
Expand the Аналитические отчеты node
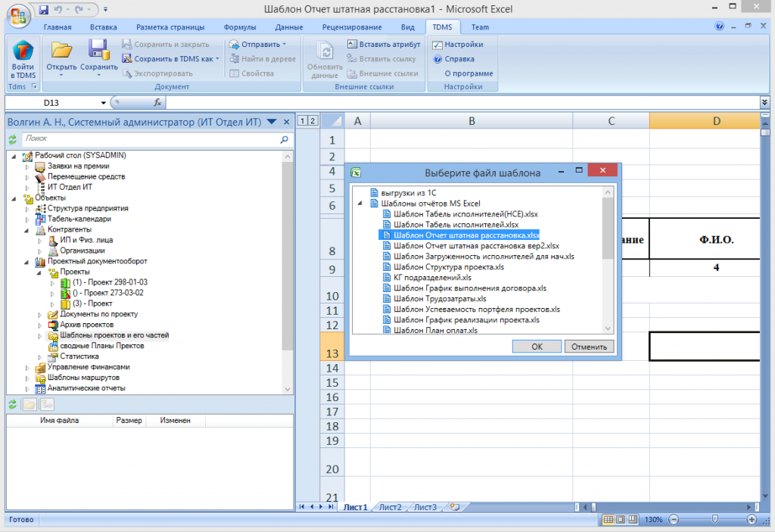click(x=27, y=389)
